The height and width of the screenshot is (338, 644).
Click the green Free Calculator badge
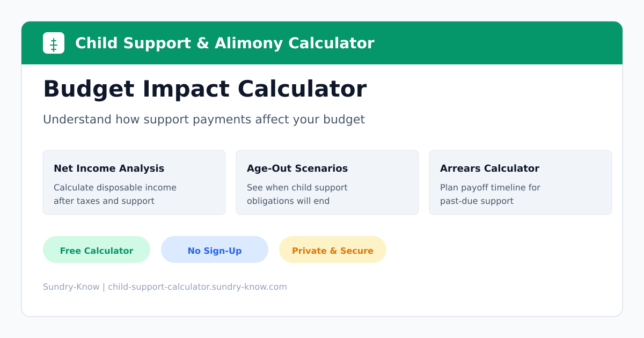(x=97, y=250)
